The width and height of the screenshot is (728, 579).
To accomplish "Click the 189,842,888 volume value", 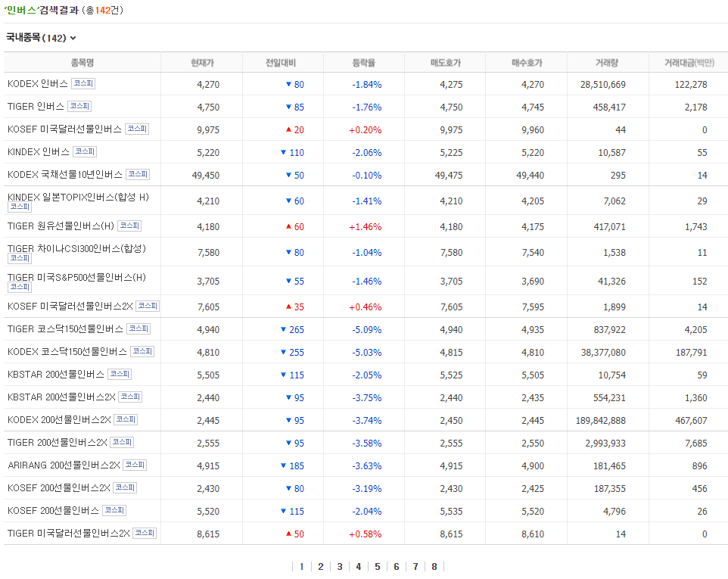I will pos(600,421).
